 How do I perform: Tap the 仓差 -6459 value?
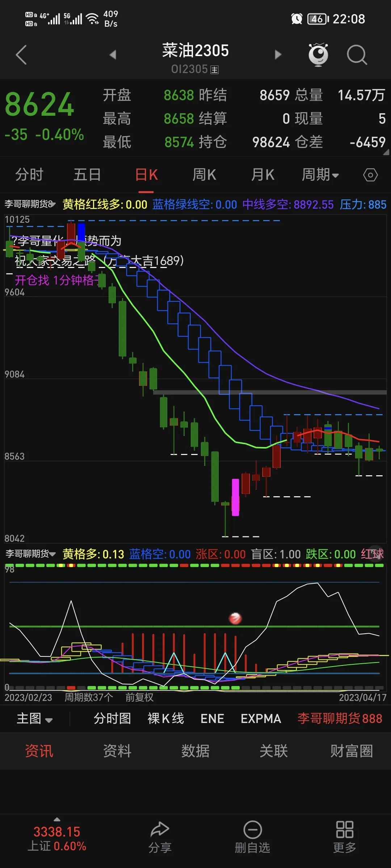367,142
